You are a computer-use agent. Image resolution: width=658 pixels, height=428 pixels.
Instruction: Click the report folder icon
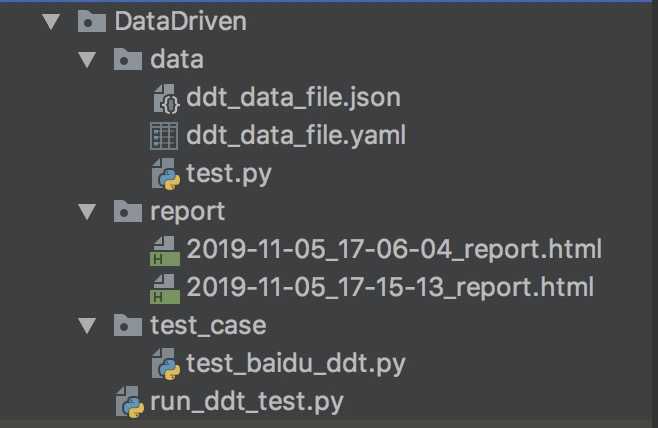pyautogui.click(x=128, y=212)
